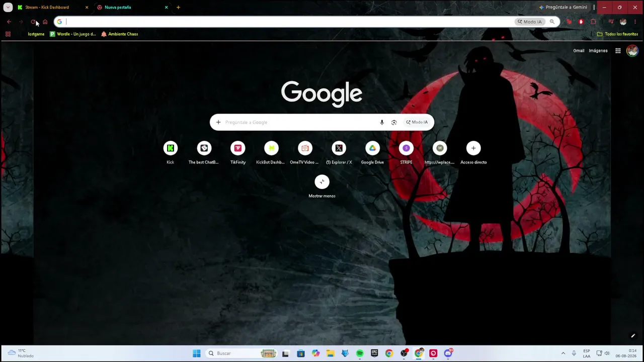Click the magnifier icon in the address bar
Viewport: 644px width, 362px height.
[x=552, y=22]
